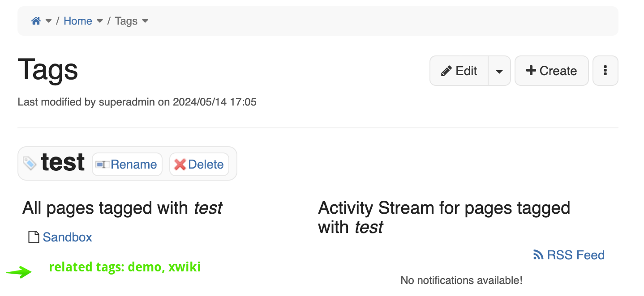
Task: Open the dropdown arrow beside Edit
Action: pyautogui.click(x=499, y=71)
